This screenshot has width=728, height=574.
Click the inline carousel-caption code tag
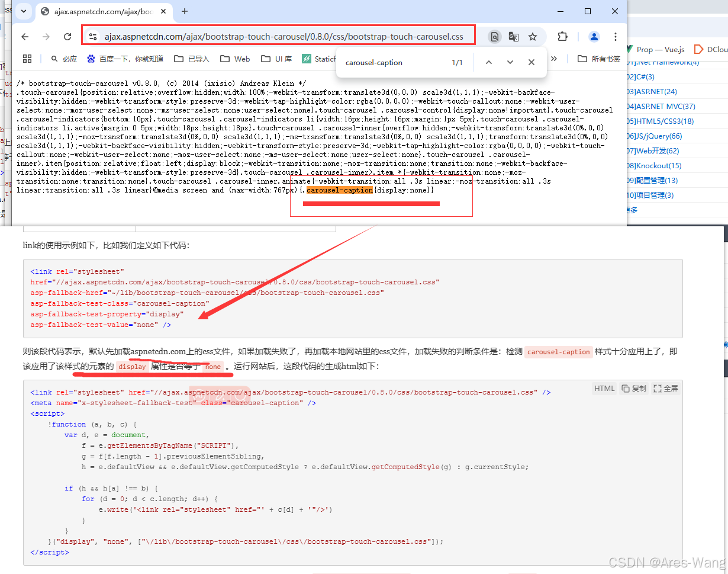559,352
